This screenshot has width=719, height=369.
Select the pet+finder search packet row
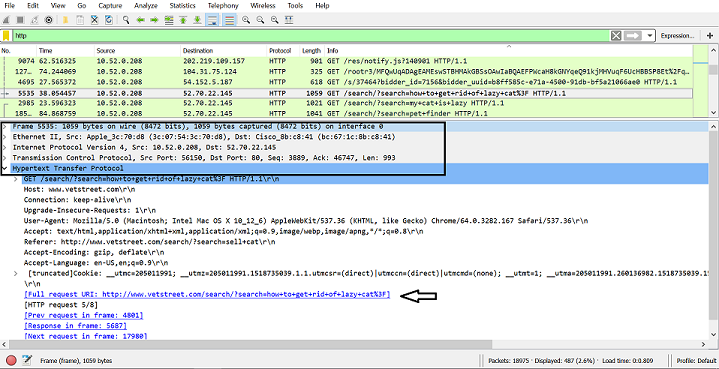(x=346, y=113)
